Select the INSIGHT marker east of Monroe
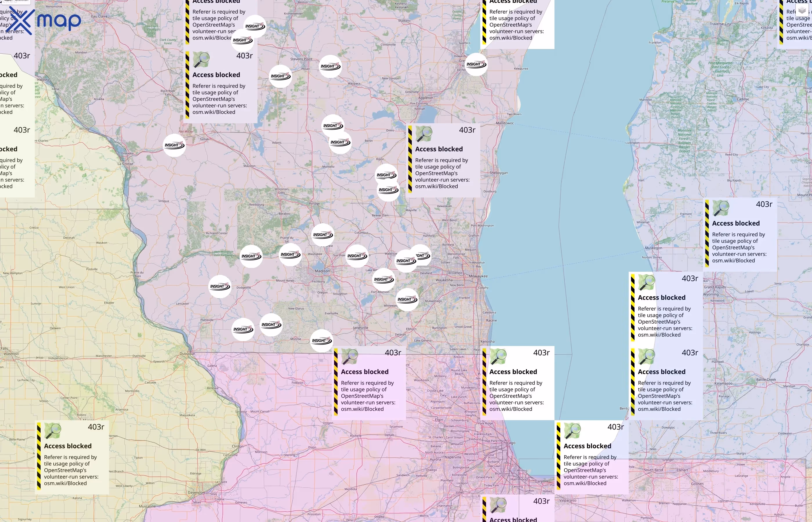Screen dimensions: 812x522 322,341
